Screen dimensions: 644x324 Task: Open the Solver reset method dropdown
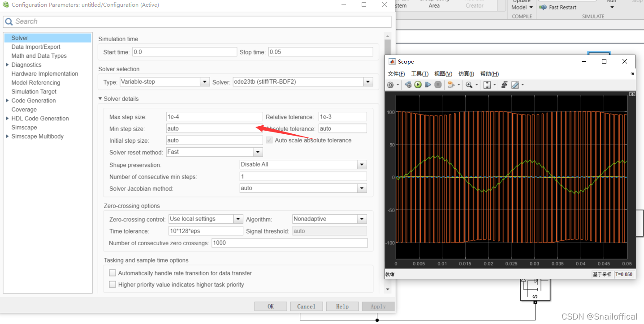coord(258,152)
